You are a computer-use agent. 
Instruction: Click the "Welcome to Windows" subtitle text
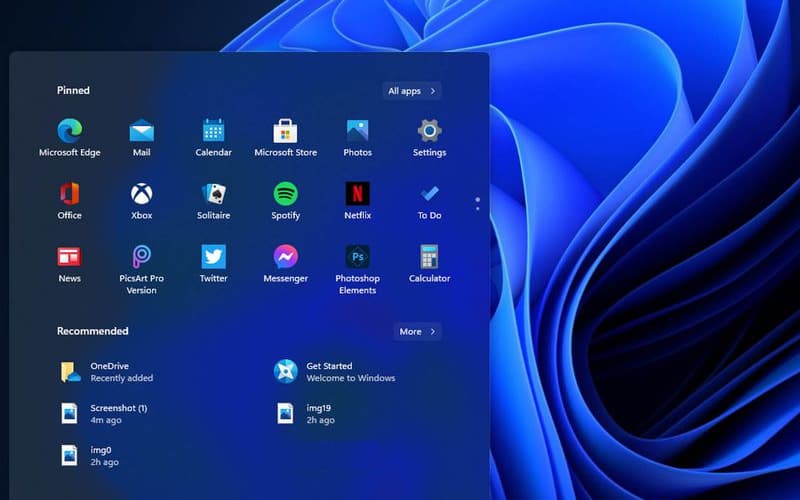[x=351, y=378]
